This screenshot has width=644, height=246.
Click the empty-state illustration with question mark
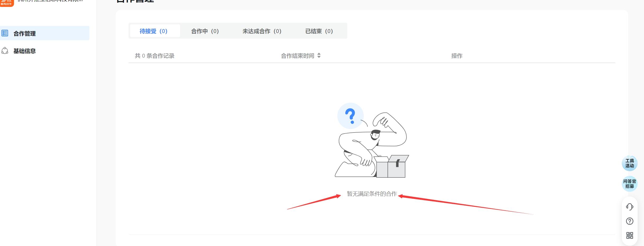click(x=372, y=140)
